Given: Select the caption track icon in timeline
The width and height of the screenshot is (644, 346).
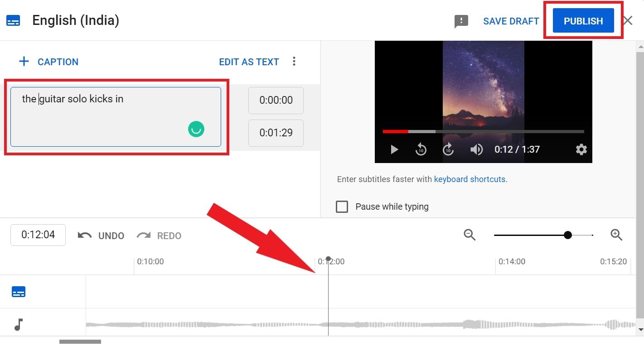Looking at the screenshot, I should [19, 292].
